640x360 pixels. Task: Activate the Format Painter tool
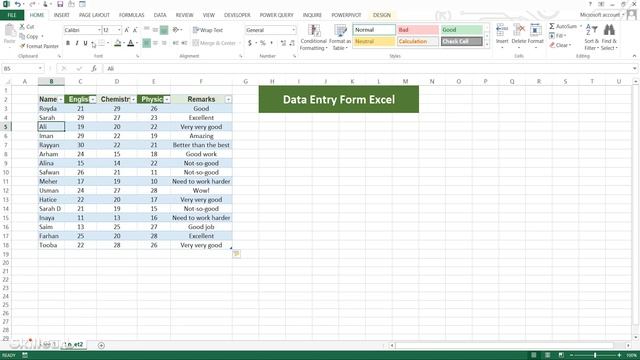[40, 46]
